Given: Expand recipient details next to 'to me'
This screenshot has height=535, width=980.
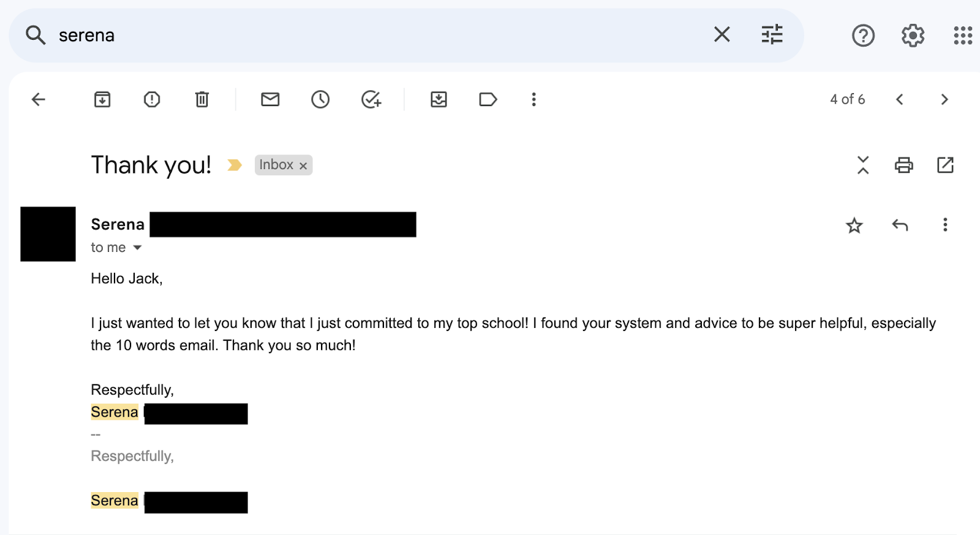Looking at the screenshot, I should (138, 248).
